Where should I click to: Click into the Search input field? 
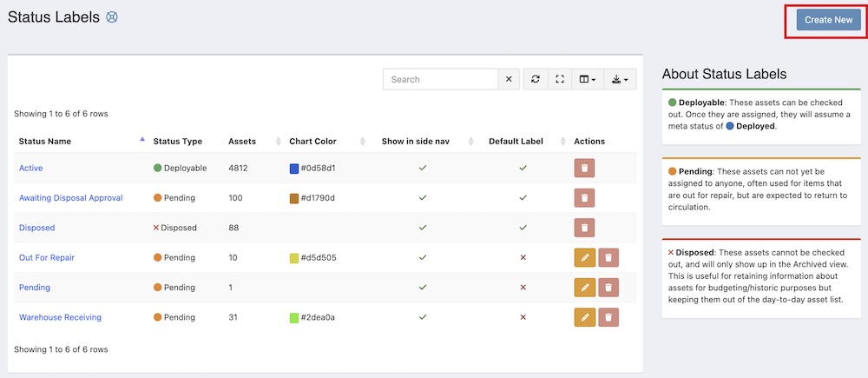coord(440,79)
